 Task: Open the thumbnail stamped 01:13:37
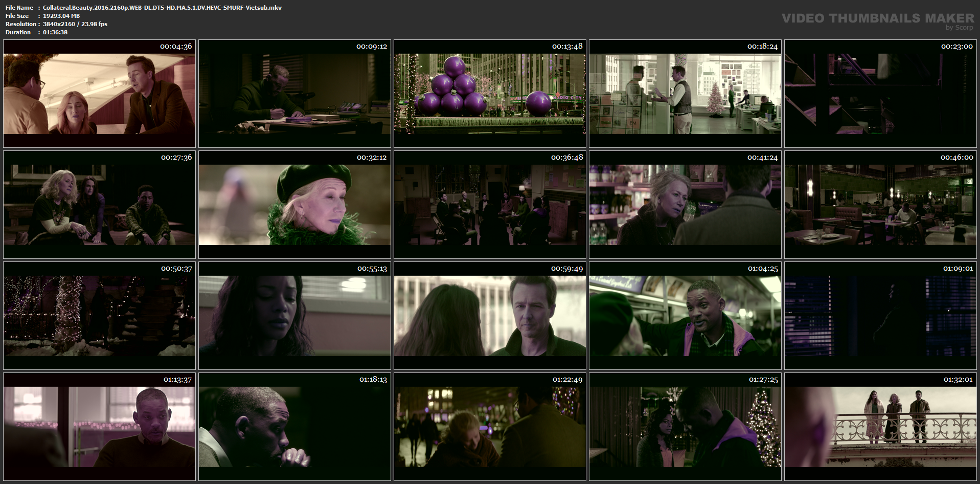99,427
